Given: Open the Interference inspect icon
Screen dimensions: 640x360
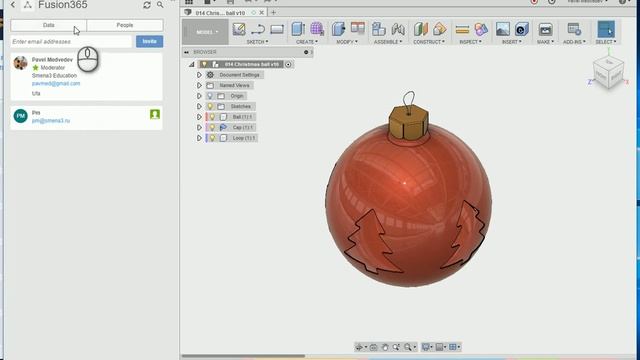Looking at the screenshot, I should coord(481,29).
